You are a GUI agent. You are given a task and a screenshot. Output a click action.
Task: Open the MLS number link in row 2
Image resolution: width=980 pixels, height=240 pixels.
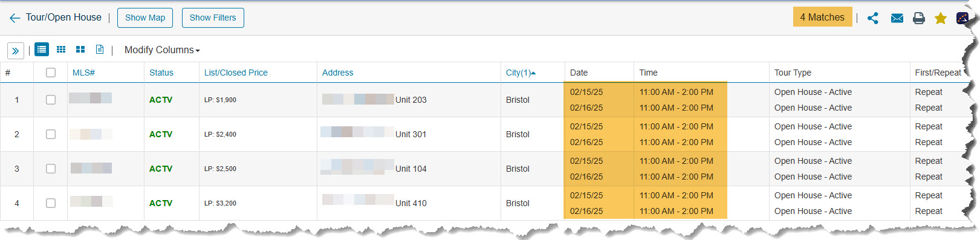(x=90, y=134)
